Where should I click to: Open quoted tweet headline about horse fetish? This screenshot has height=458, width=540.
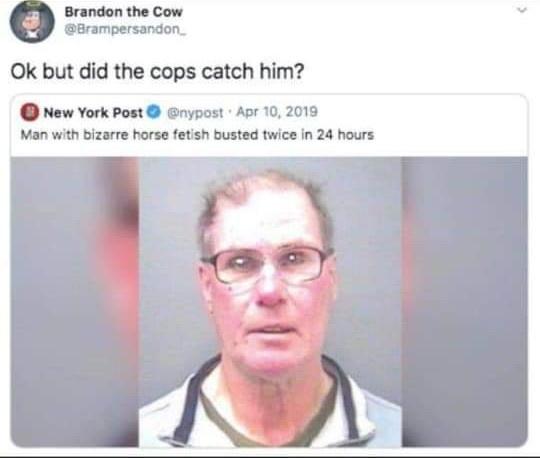(x=197, y=135)
